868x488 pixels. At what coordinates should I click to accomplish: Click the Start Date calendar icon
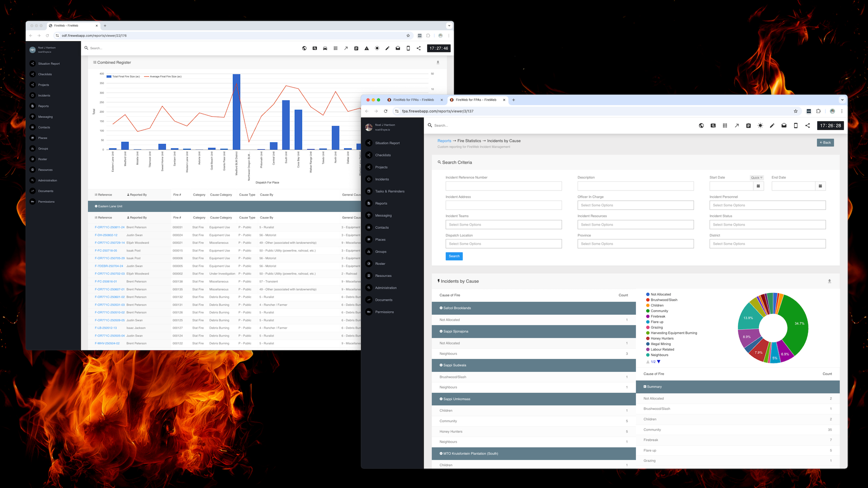coord(758,186)
